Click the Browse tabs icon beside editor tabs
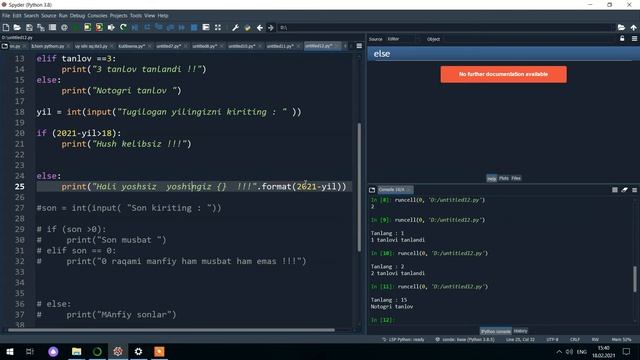This screenshot has width=640, height=360. click(5, 46)
